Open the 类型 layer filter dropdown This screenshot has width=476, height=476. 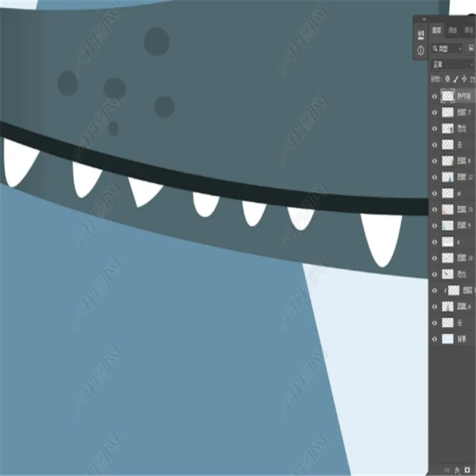(x=447, y=49)
